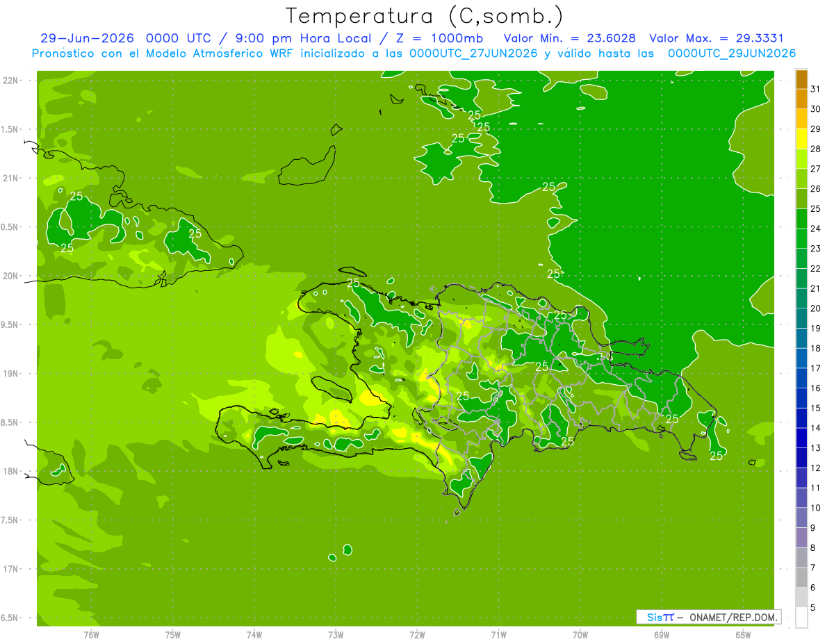The image size is (834, 644).
Task: Click the '75W' longitude axis label
Action: pyautogui.click(x=173, y=635)
